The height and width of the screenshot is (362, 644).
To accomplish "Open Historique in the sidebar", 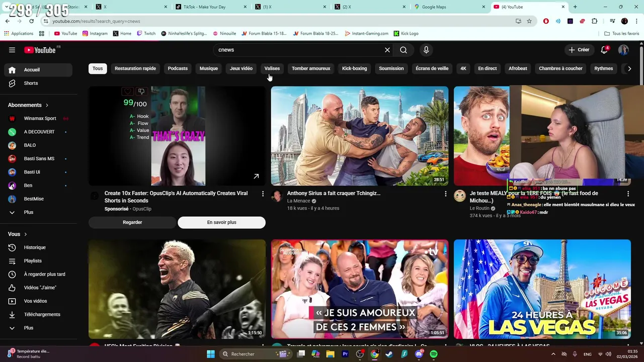I will coord(38,247).
